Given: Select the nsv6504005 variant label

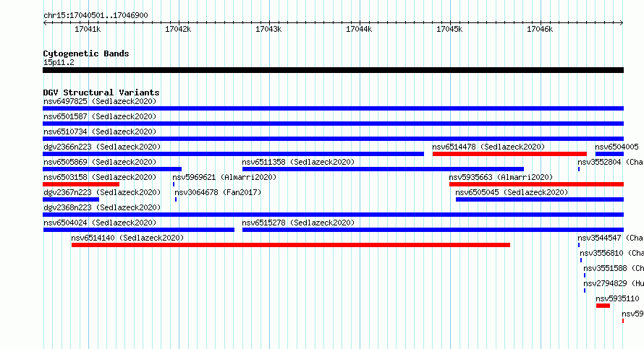Looking at the screenshot, I should 617,147.
